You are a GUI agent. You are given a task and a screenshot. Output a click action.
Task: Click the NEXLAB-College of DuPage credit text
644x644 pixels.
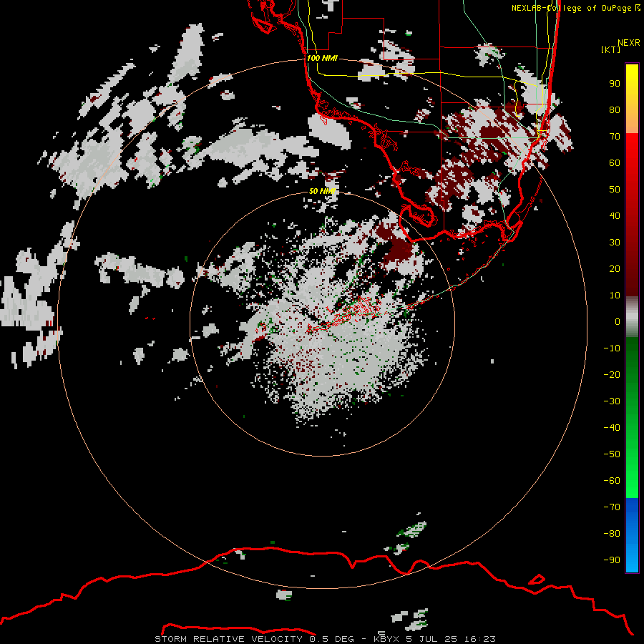575,8
